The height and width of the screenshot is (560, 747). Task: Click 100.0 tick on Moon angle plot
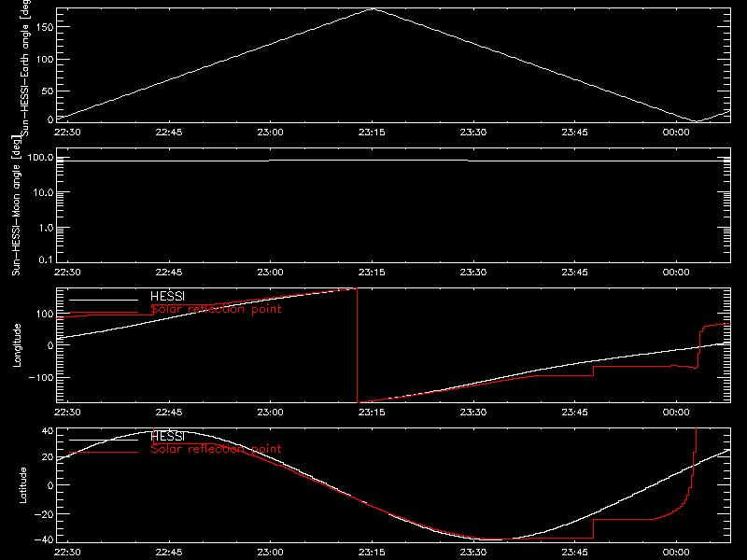(40, 158)
